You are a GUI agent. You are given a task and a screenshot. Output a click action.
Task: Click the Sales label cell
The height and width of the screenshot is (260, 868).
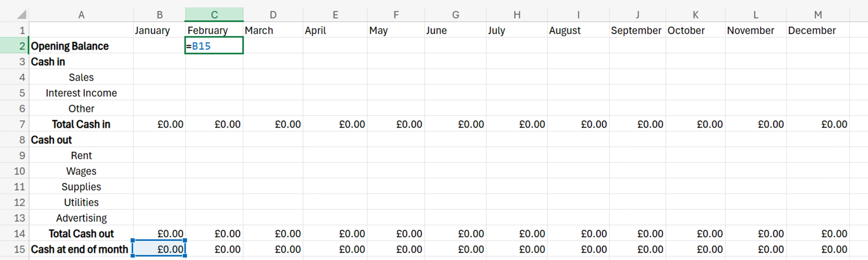[81, 77]
